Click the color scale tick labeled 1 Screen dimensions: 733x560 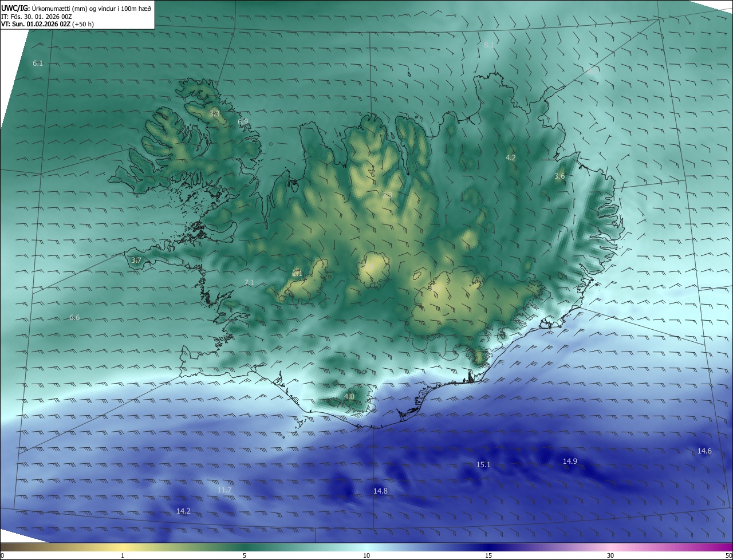pyautogui.click(x=123, y=555)
